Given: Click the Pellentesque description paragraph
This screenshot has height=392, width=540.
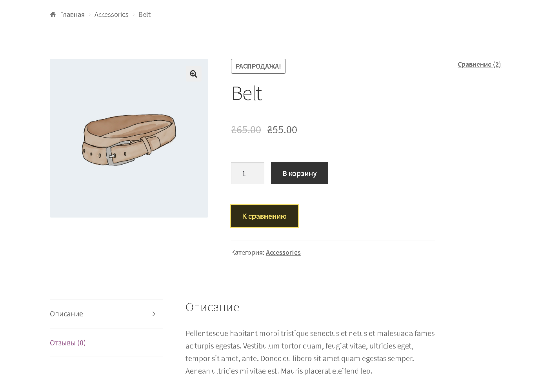Looking at the screenshot, I should pyautogui.click(x=310, y=352).
